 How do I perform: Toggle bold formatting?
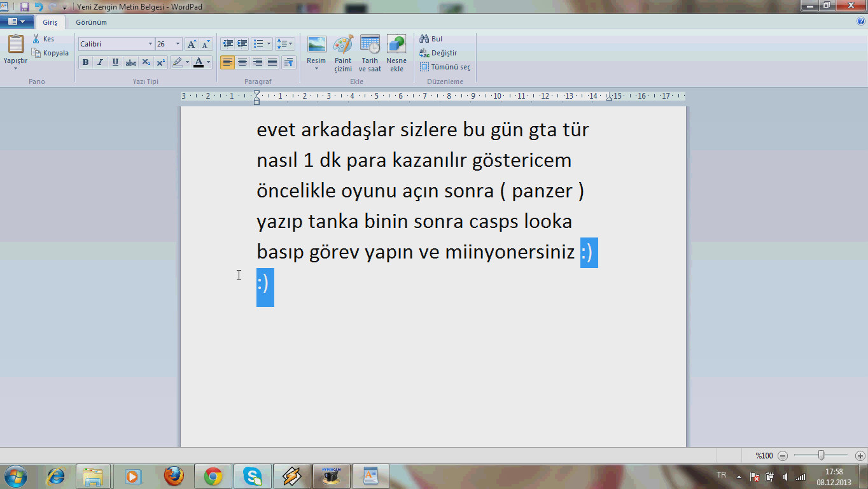[x=85, y=62]
